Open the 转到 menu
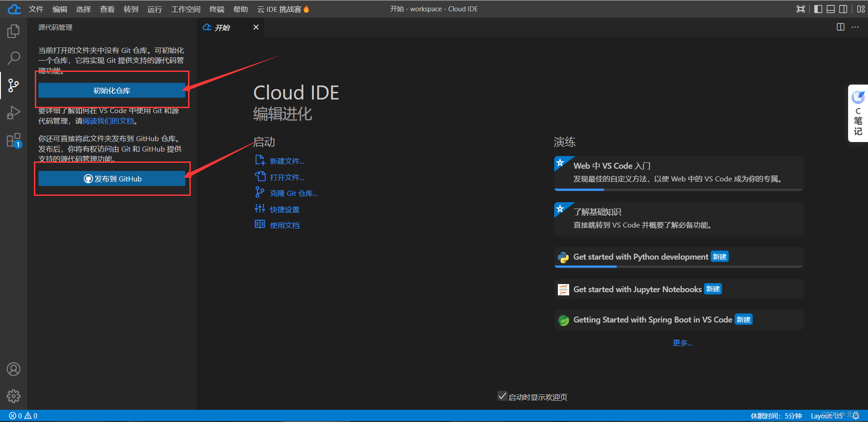 click(x=131, y=9)
